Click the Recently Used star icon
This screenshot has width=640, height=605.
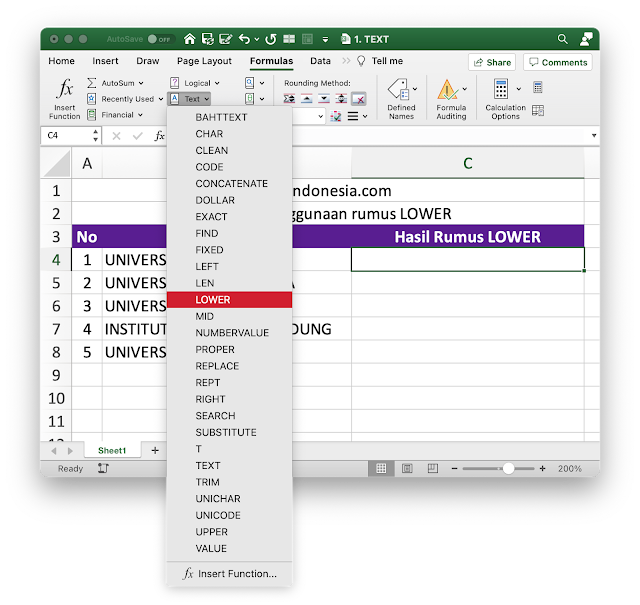91,99
